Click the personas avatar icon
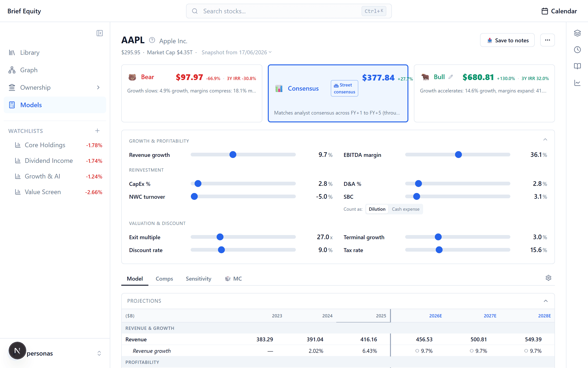This screenshot has width=588, height=368. (17, 351)
